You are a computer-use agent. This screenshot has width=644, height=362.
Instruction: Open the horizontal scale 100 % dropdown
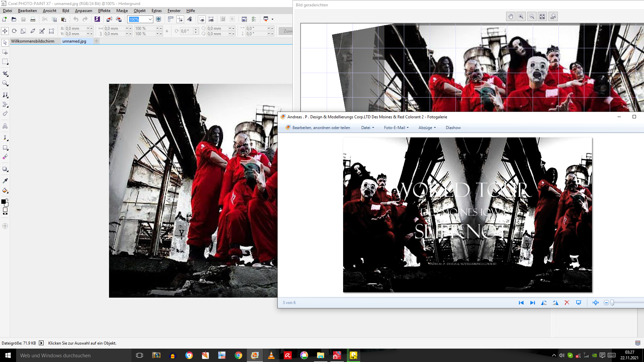point(157,28)
